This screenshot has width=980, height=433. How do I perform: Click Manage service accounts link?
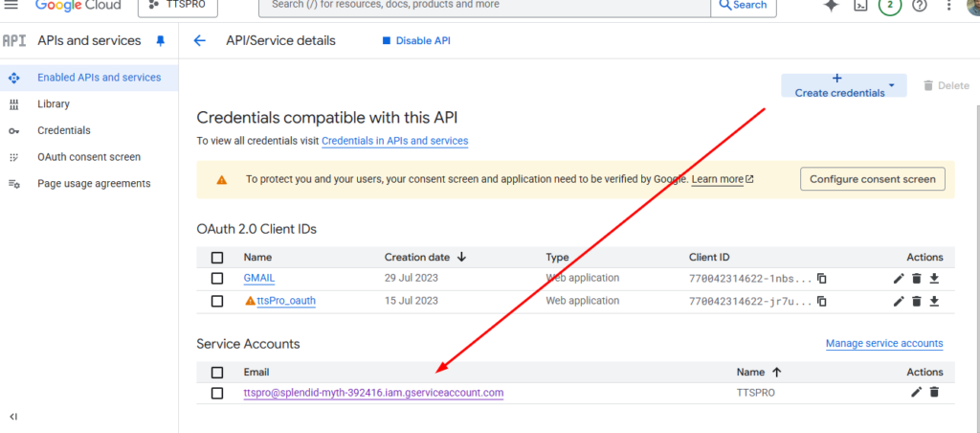(x=884, y=344)
